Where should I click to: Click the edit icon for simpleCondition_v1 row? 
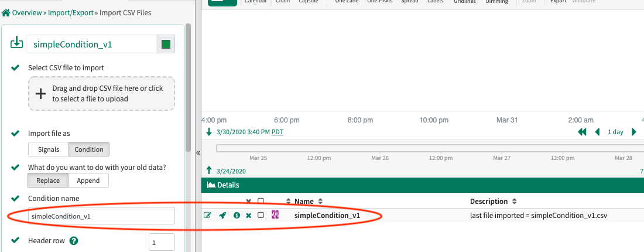point(207,216)
